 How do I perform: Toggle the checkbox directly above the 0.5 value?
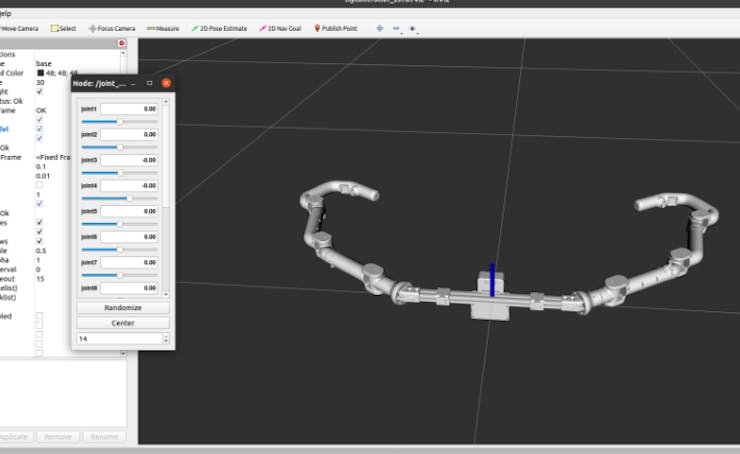click(40, 241)
